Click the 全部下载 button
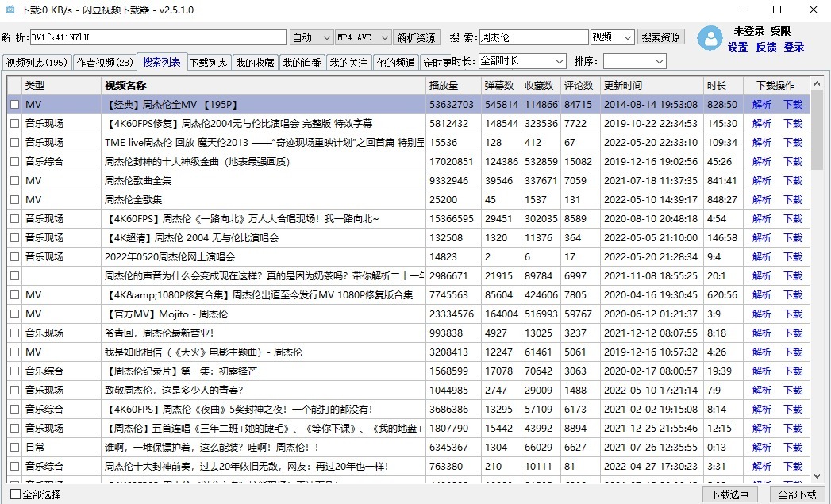Image resolution: width=831 pixels, height=504 pixels. (797, 494)
